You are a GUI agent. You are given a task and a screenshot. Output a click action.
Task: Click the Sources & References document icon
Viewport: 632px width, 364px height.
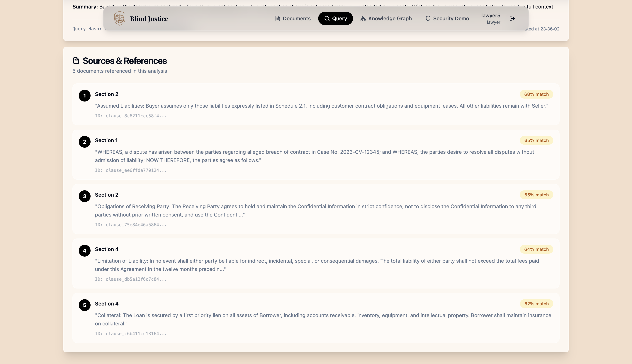coord(76,61)
